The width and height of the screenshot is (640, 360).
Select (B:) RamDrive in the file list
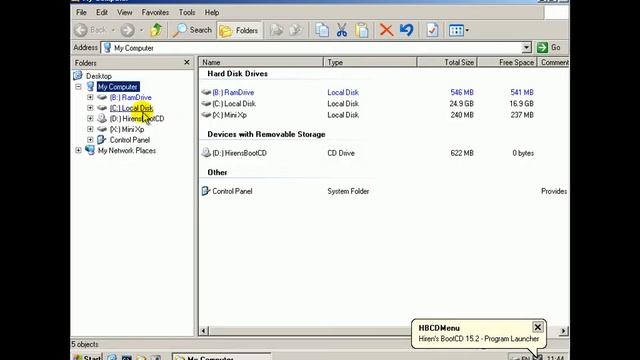point(233,93)
